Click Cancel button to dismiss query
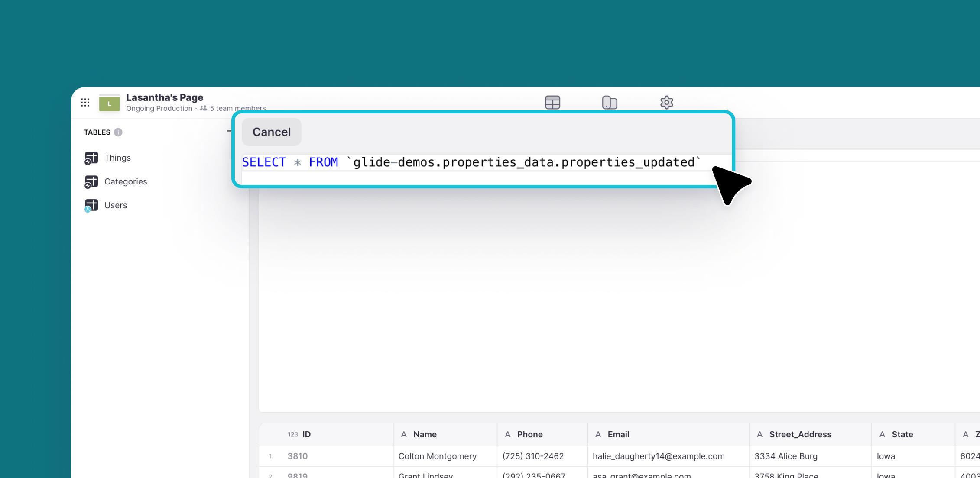 pos(271,132)
